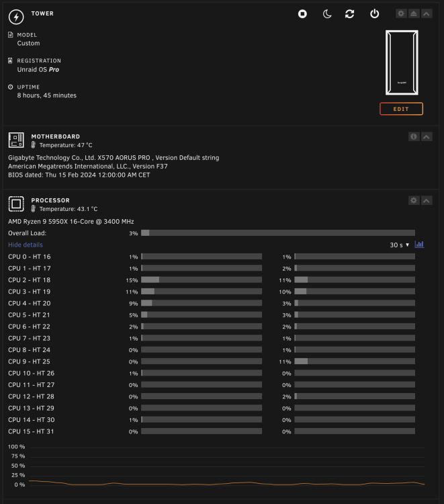Click the Gigabyte X570 AORUS PRO text line

(114, 158)
